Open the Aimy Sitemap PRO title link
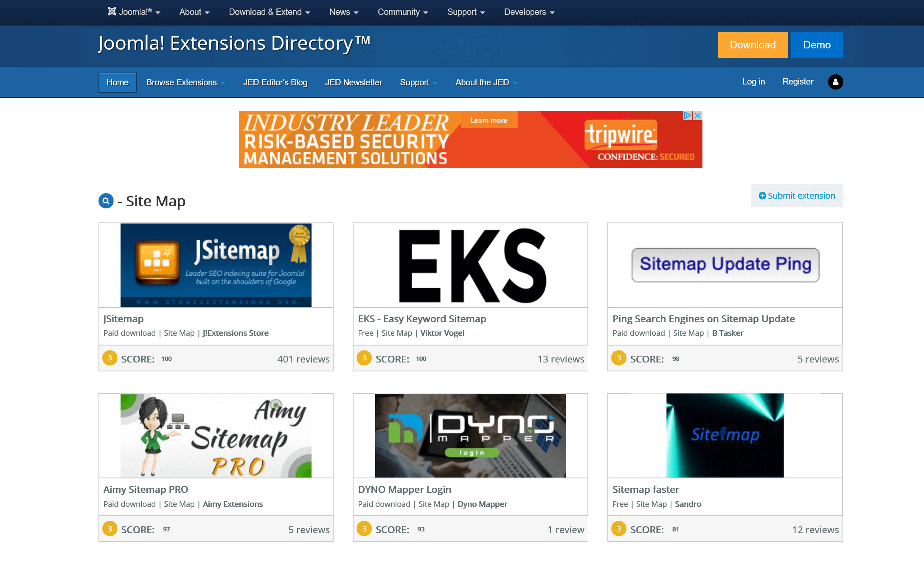Viewport: 924px width, 562px height. (x=146, y=489)
